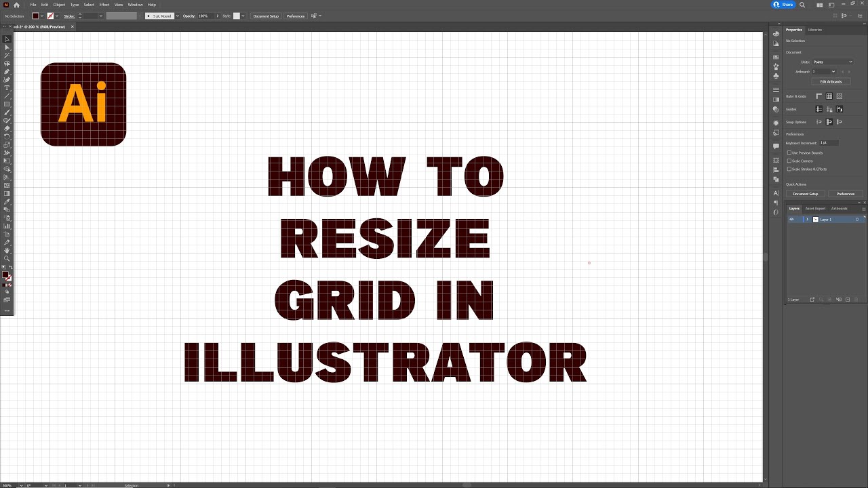Click the Fill swatch in the toolbar
Image resolution: width=868 pixels, height=488 pixels.
click(5, 274)
